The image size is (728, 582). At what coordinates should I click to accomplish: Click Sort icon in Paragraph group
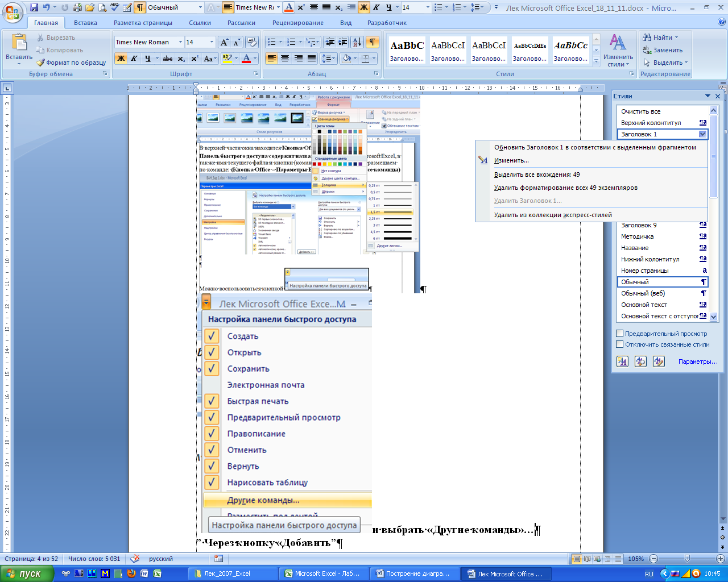click(x=357, y=42)
